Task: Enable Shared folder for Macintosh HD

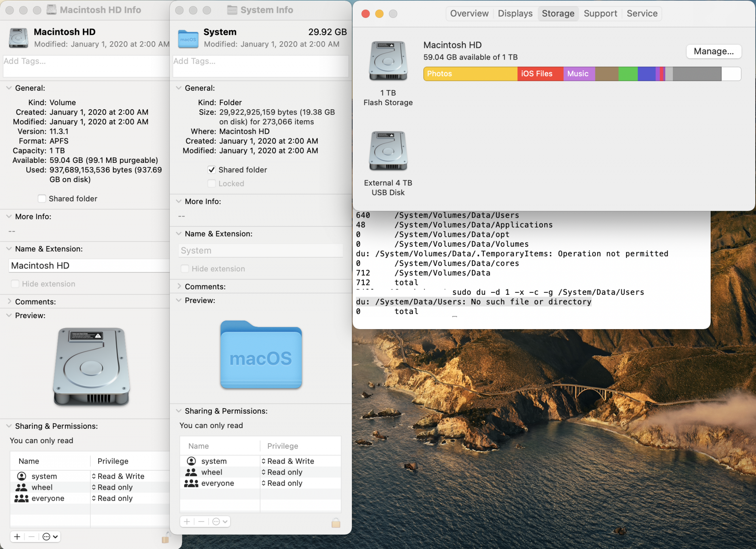Action: (x=42, y=199)
